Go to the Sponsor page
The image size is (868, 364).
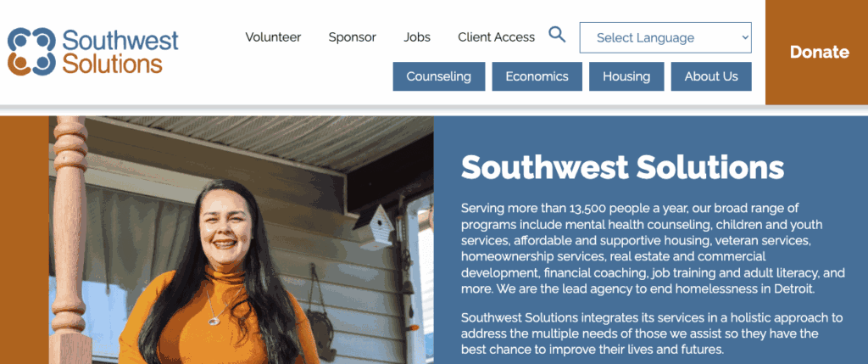click(x=352, y=37)
